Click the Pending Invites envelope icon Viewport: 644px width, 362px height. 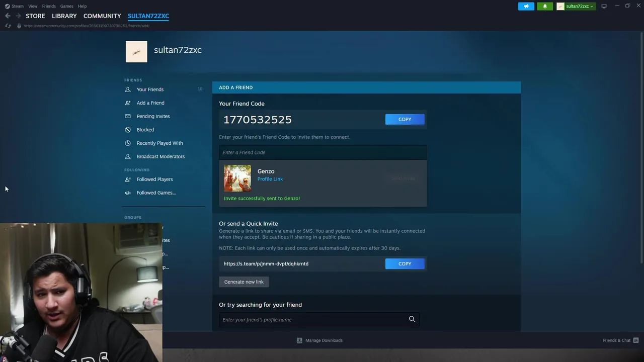128,116
